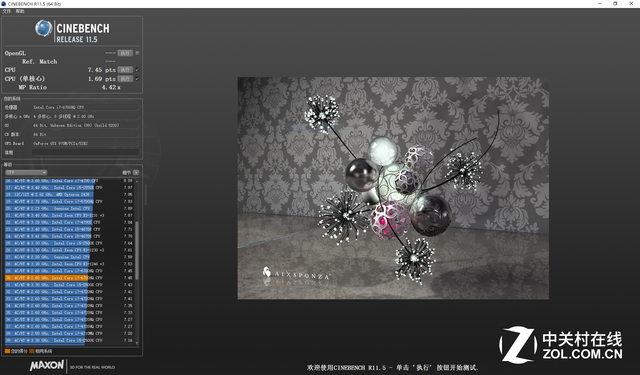Viewport: 640px width, 375px height.
Task: Click the Cinebench globe logo
Action: point(43,29)
